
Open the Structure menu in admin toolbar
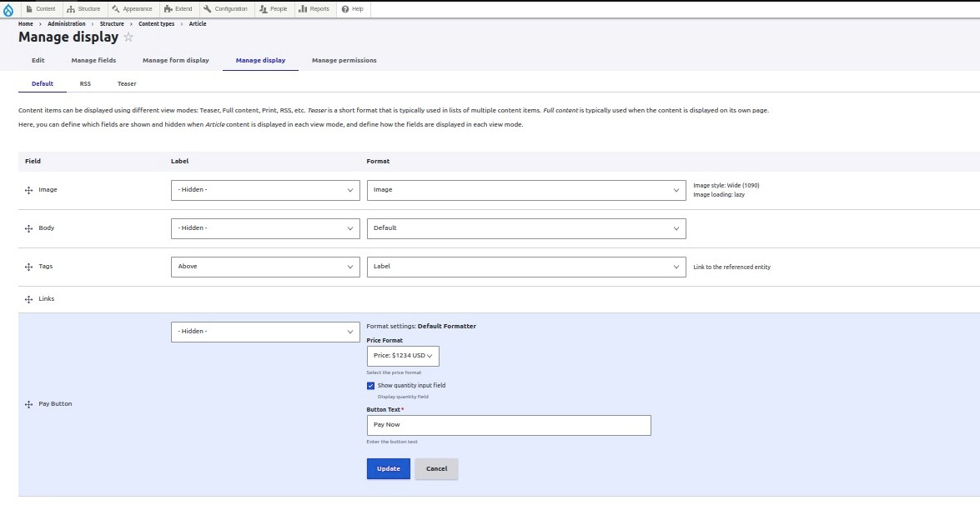pyautogui.click(x=83, y=9)
